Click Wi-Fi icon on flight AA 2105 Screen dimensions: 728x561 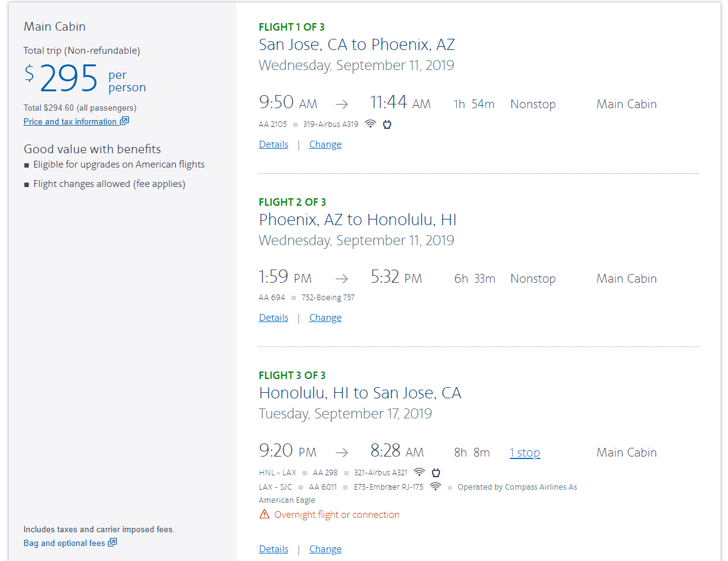click(x=371, y=124)
